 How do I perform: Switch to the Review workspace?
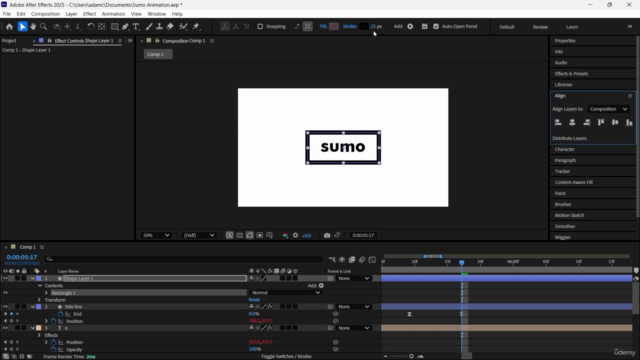(x=540, y=27)
